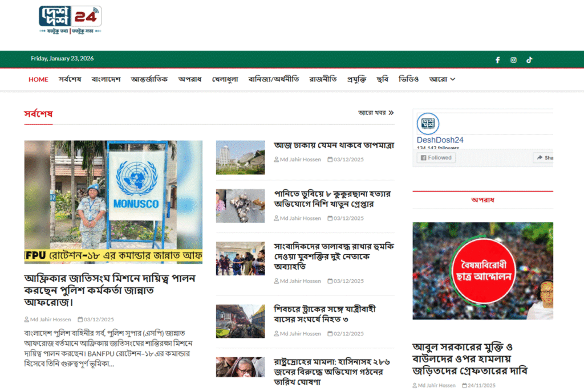Viewport: 584px width, 392px height.
Task: Open the TikTok icon in green bar
Action: click(529, 60)
